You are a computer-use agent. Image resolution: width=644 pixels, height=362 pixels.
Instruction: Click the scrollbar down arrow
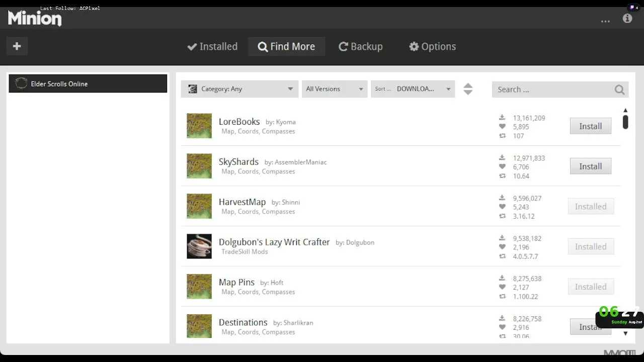point(625,333)
